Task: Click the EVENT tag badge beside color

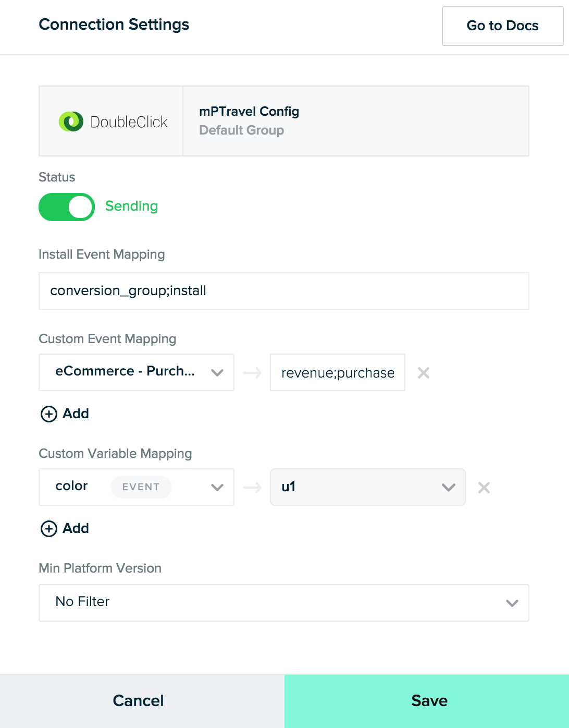Action: tap(141, 487)
